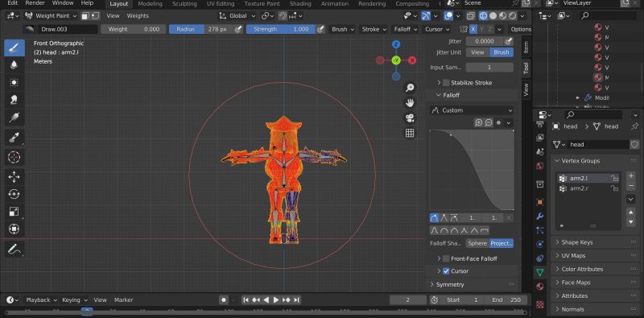Image resolution: width=644 pixels, height=318 pixels.
Task: Enable the Stabilize Stroke checkbox
Action: click(446, 83)
